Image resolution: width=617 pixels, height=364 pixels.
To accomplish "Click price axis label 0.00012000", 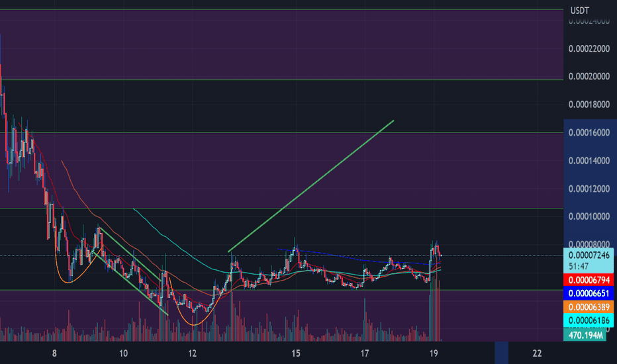I will [589, 189].
